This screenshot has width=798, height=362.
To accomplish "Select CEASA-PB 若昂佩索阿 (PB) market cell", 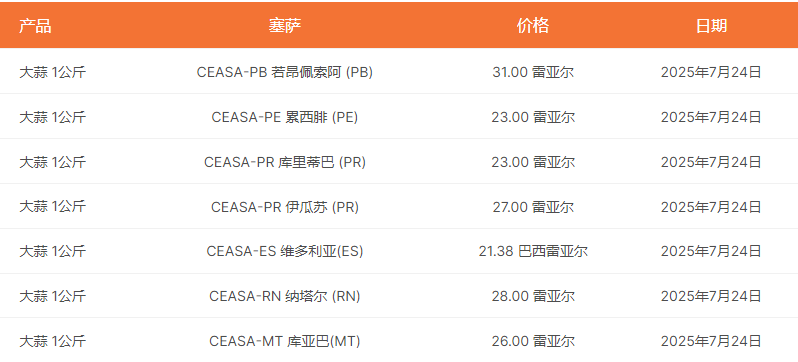I will [285, 72].
